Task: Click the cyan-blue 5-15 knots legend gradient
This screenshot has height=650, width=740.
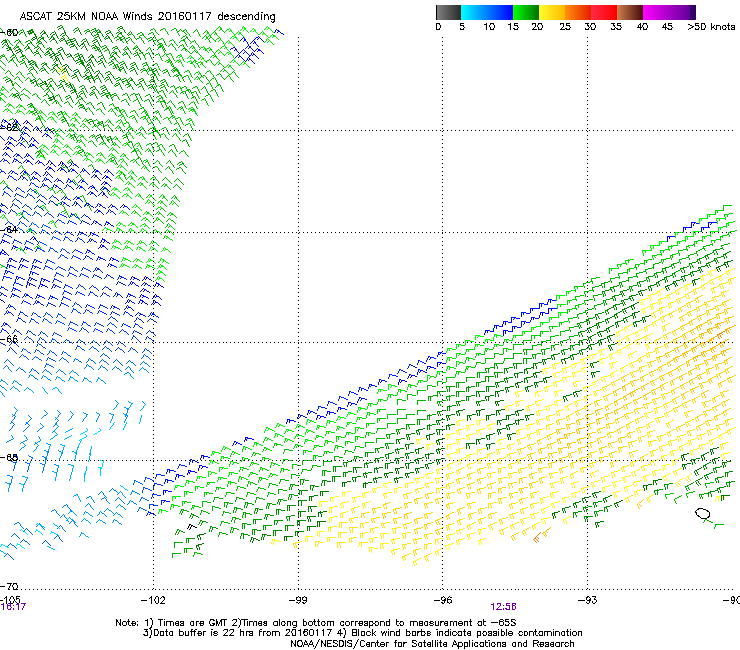Action: [487, 12]
